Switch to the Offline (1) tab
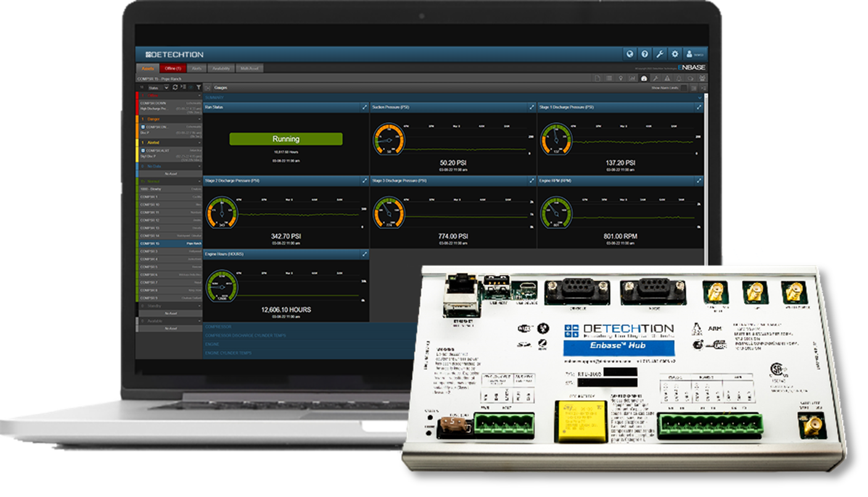Viewport: 868px width, 497px height. point(173,68)
